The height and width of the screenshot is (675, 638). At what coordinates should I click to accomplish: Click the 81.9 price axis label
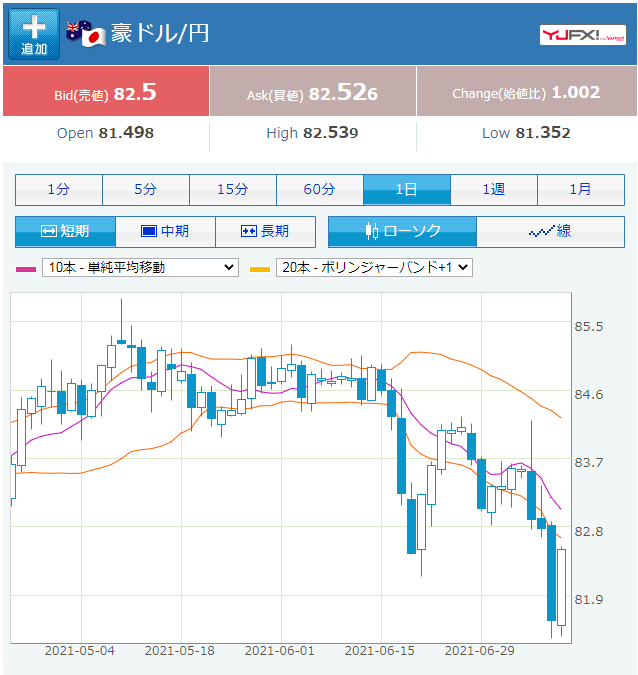pyautogui.click(x=589, y=600)
